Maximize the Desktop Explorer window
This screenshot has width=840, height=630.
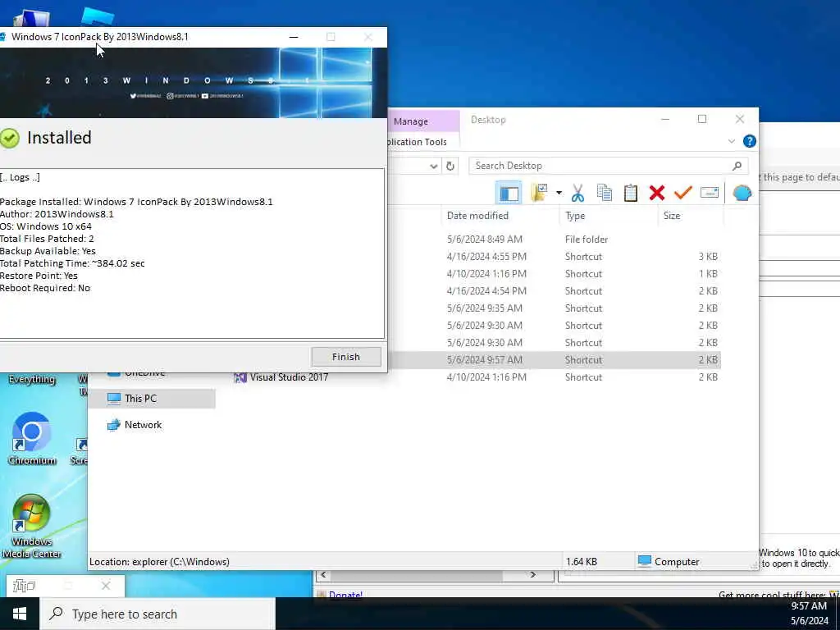(x=702, y=119)
